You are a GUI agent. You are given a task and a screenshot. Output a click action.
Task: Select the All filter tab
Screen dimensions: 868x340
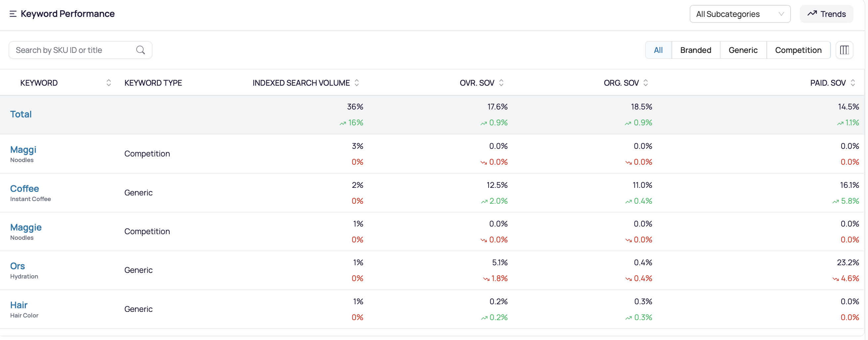tap(658, 50)
